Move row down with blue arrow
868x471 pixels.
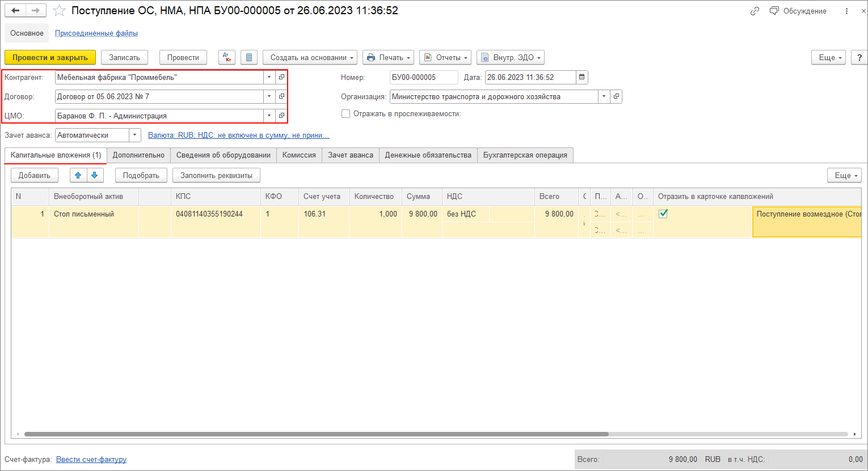[x=95, y=175]
